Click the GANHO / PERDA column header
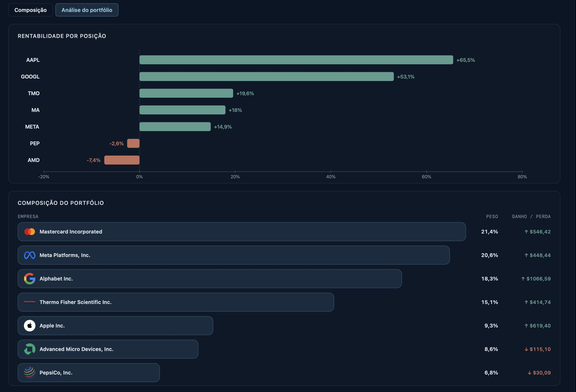The height and width of the screenshot is (392, 576). click(x=531, y=216)
